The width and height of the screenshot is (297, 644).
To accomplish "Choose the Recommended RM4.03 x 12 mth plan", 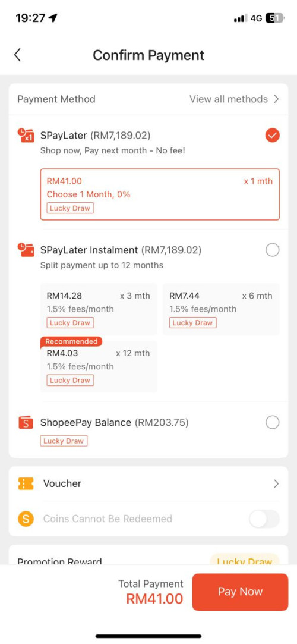I will [99, 365].
